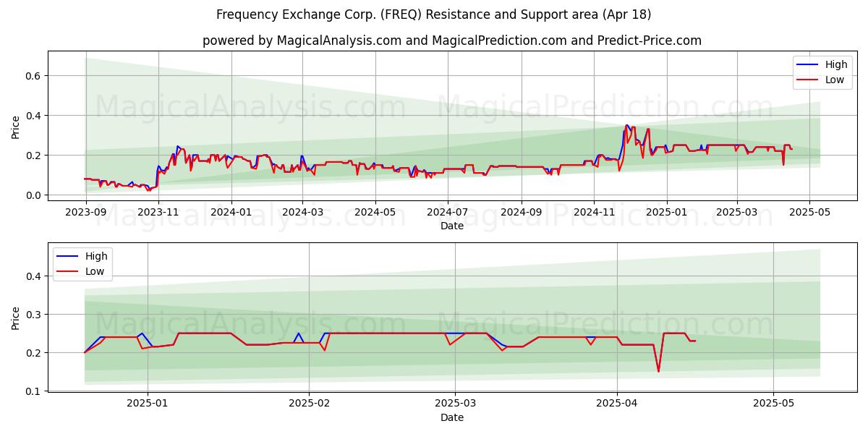Click the blue High line swatch in bottom legend
868x434 pixels.
click(68, 256)
